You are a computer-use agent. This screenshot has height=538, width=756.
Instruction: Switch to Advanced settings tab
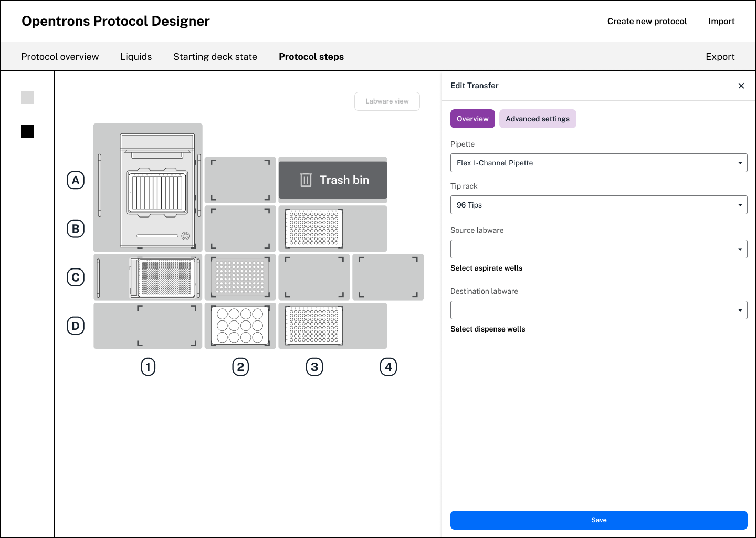coord(538,119)
